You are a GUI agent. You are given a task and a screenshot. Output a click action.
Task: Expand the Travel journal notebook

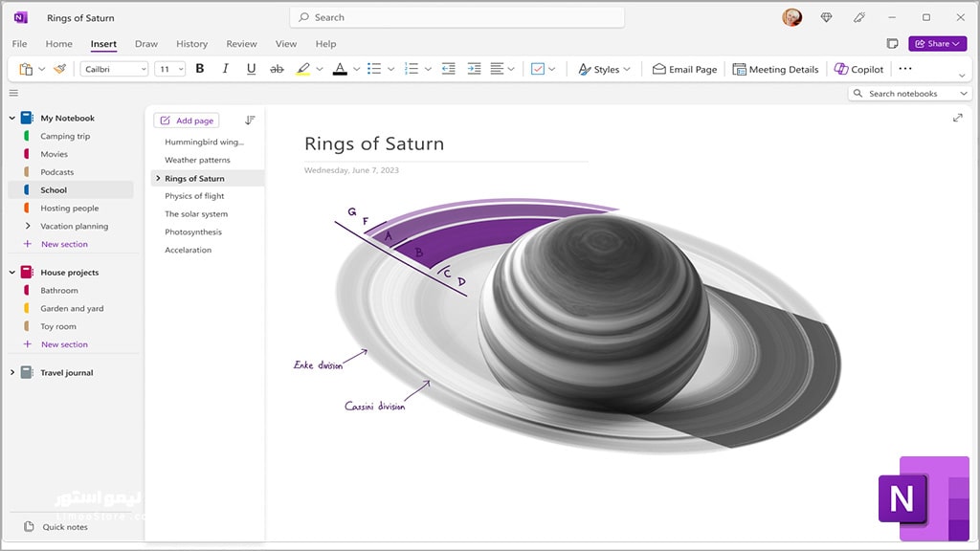(x=11, y=372)
